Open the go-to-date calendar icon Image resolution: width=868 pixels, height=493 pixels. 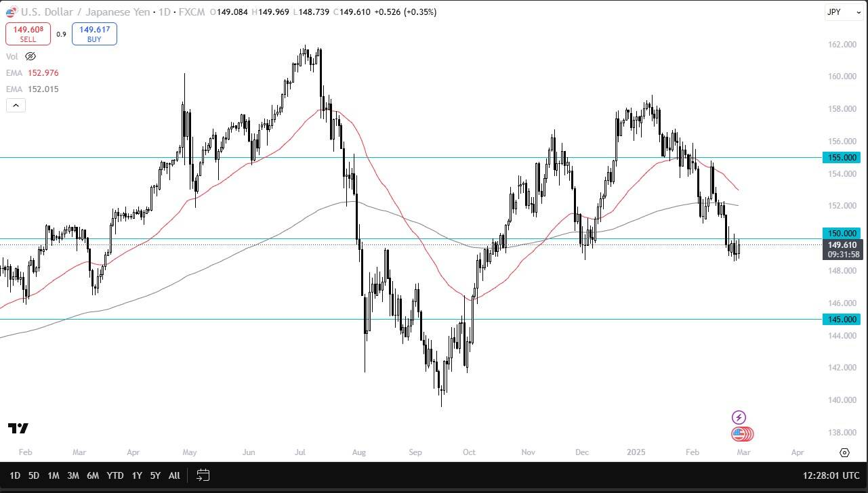coord(203,475)
